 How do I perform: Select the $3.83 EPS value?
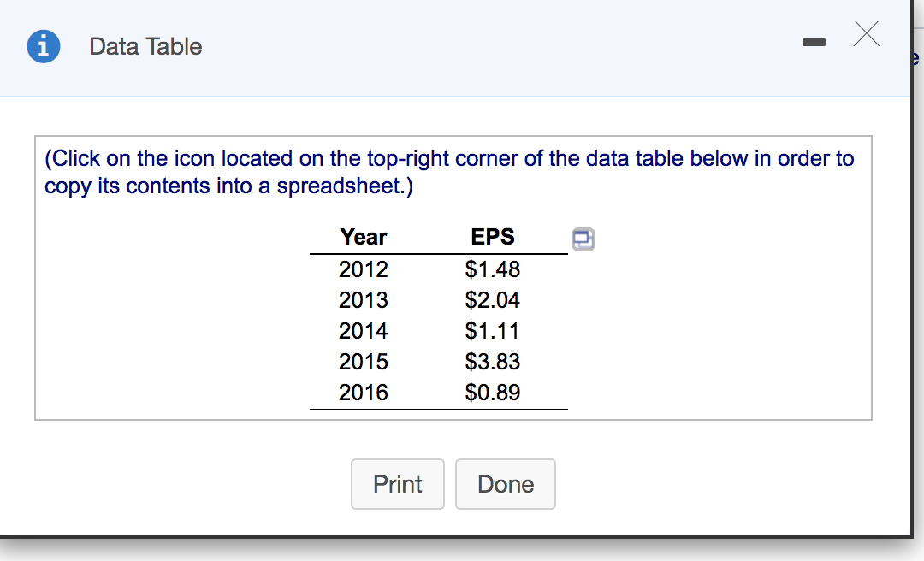click(493, 362)
